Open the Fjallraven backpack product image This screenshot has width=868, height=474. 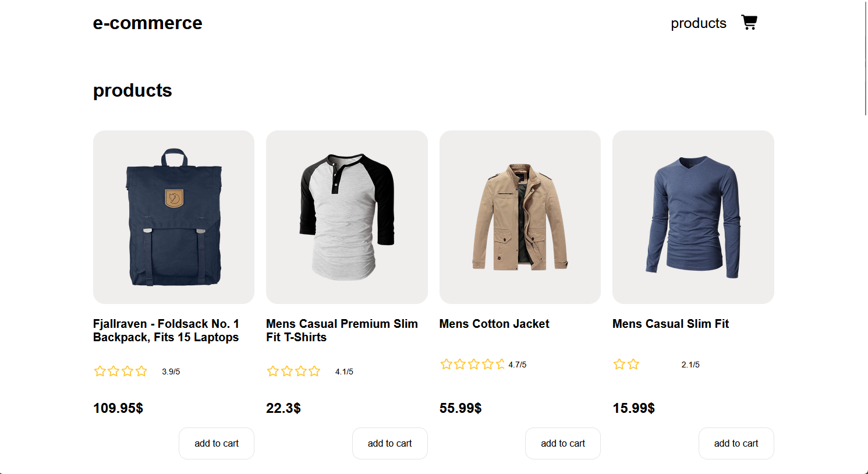coord(173,217)
